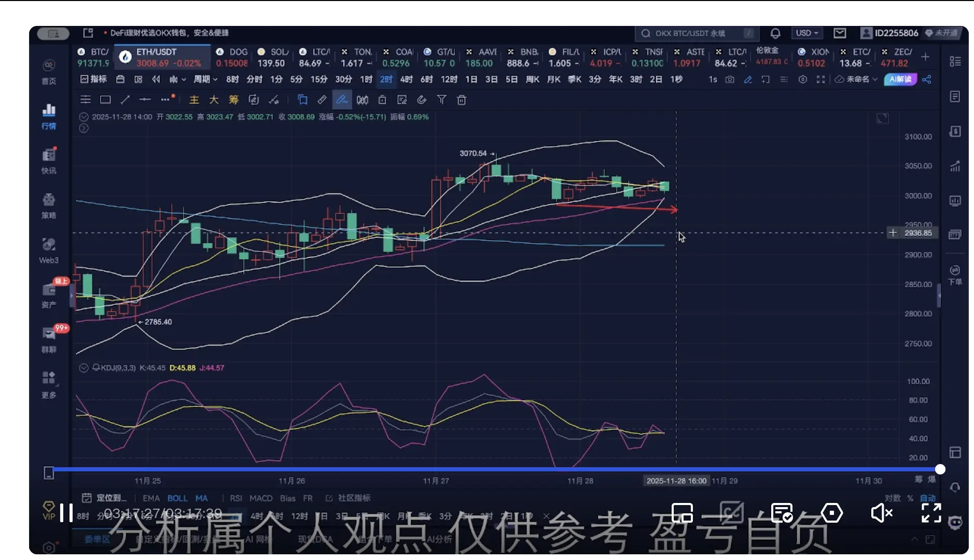Click account ID2255806
The height and width of the screenshot is (560, 974).
[x=889, y=33]
